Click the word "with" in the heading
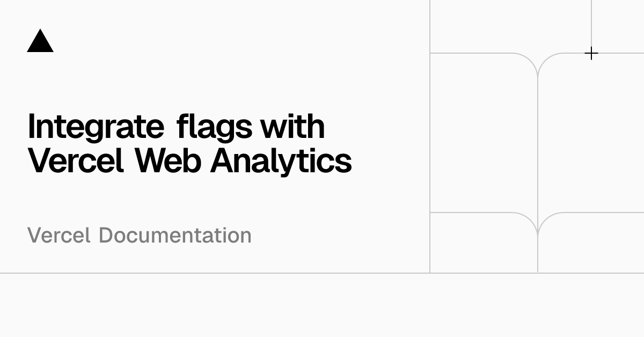 coord(292,126)
